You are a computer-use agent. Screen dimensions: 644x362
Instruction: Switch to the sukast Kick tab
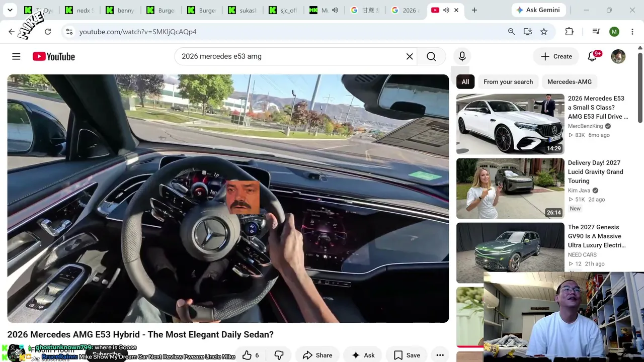coord(243,10)
